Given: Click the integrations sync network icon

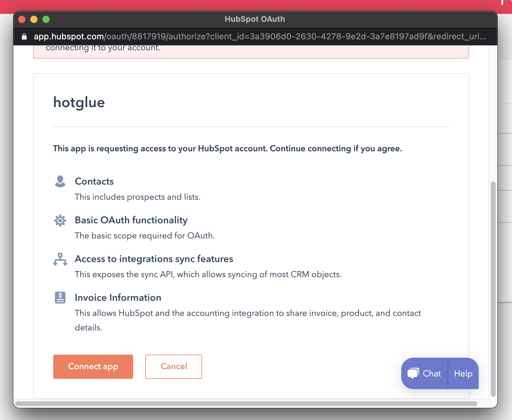Looking at the screenshot, I should tap(60, 259).
